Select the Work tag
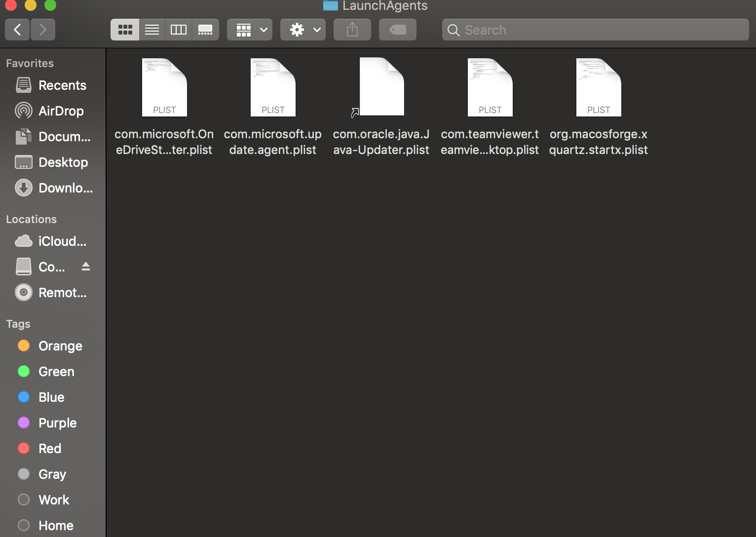Screen dimensions: 756x537 click(x=23, y=499)
